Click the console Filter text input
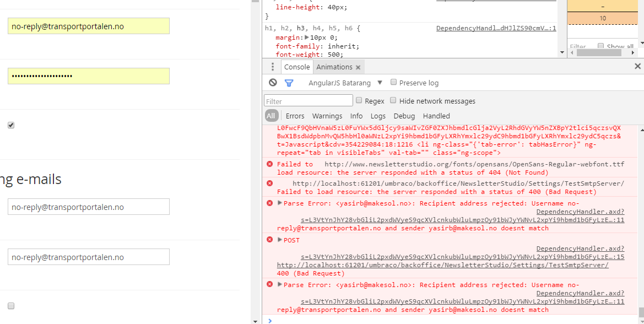The image size is (644, 324). pos(309,101)
